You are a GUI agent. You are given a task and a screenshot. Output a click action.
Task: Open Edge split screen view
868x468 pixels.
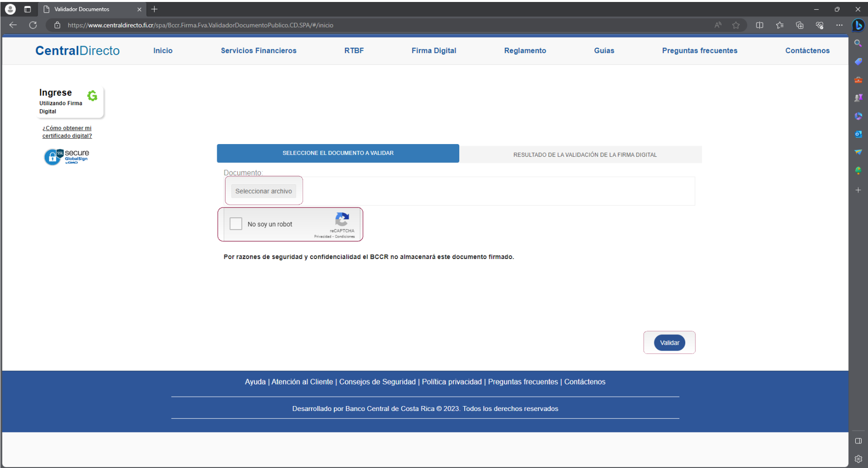tap(759, 25)
